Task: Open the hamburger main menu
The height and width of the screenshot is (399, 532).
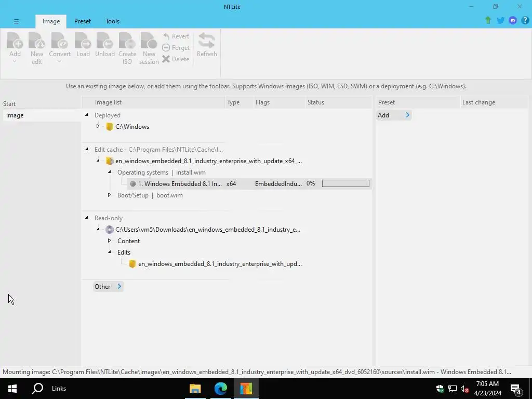Action: point(16,21)
